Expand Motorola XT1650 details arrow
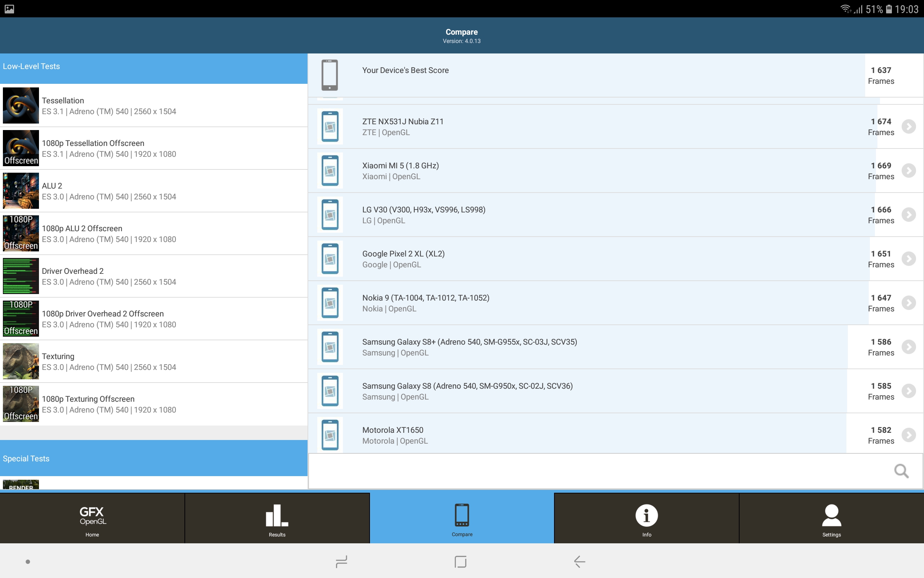924x578 pixels. coord(909,435)
